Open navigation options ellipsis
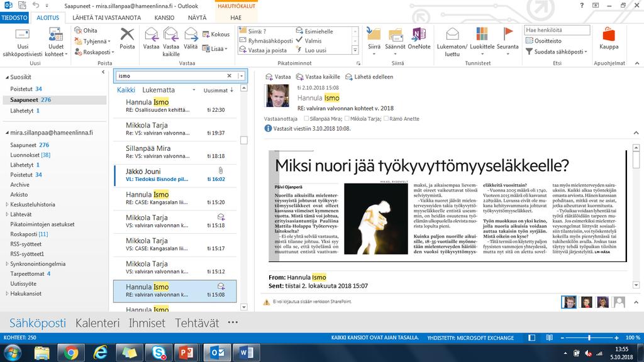Screen dimensions: 644x362 233,322
